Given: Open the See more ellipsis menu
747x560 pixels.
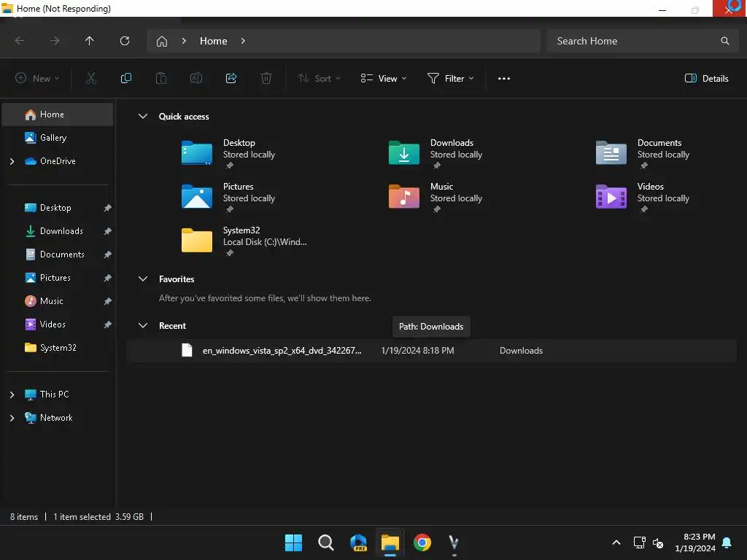Looking at the screenshot, I should coord(504,79).
